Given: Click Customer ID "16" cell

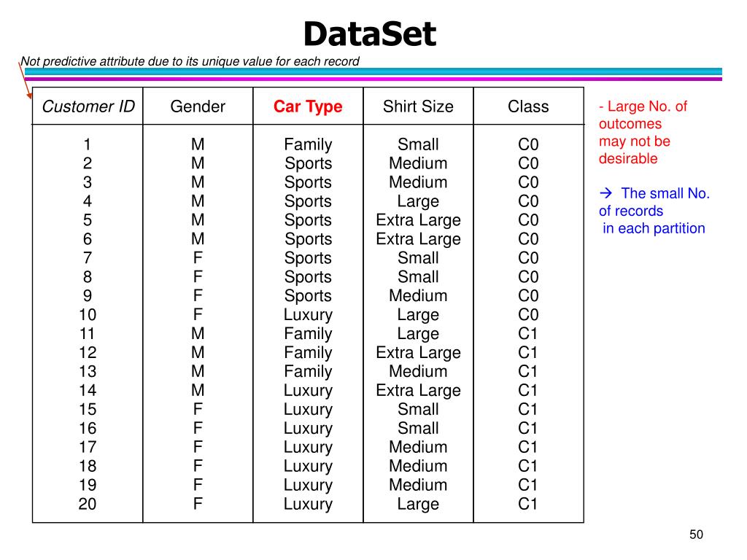Looking at the screenshot, I should (x=88, y=428).
